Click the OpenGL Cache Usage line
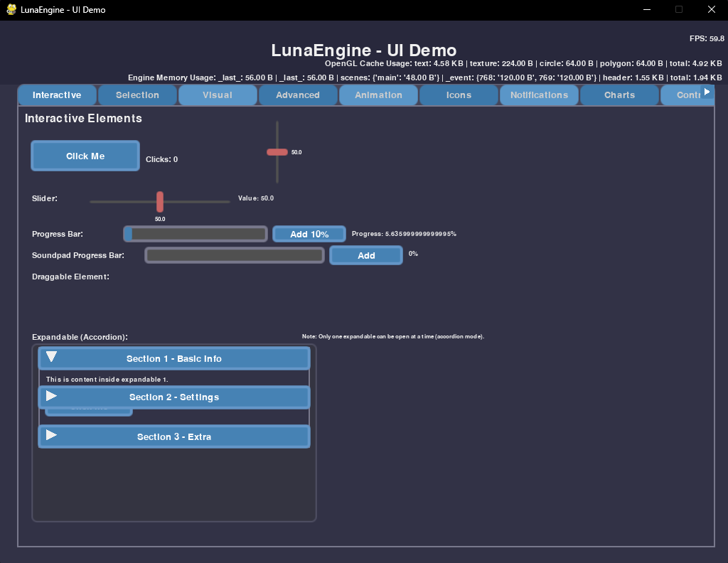The width and height of the screenshot is (728, 563). [x=523, y=63]
